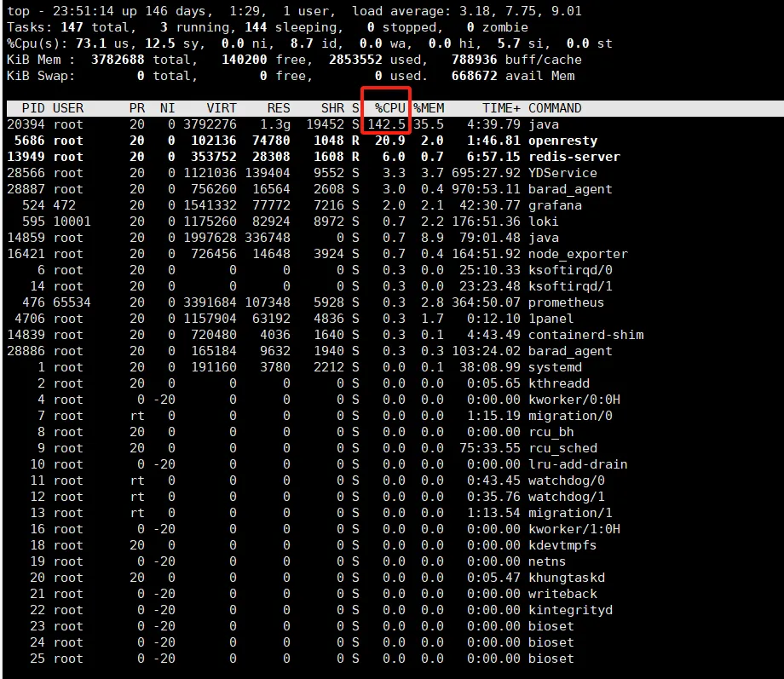
Task: Click the RES column header
Action: [x=279, y=108]
